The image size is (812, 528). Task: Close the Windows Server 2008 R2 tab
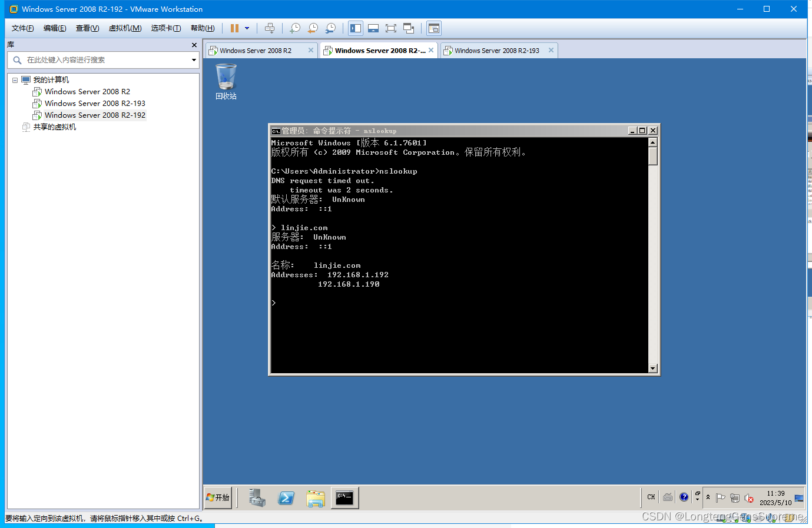coord(311,51)
